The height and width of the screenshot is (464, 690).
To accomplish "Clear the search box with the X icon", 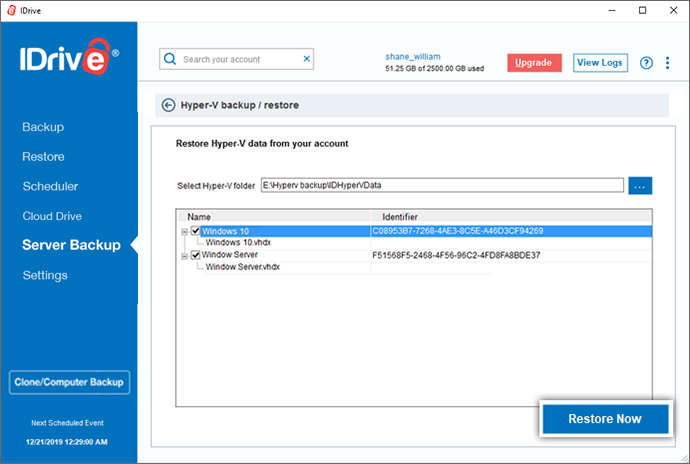I will [307, 59].
